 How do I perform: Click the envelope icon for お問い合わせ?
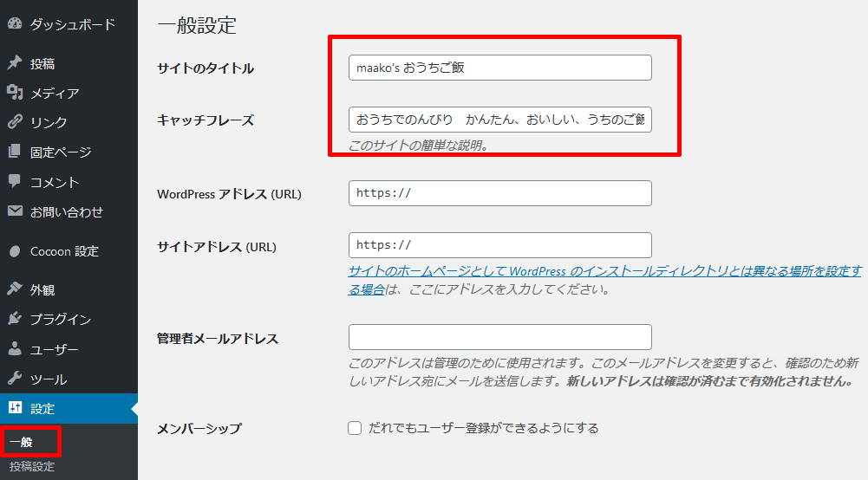pyautogui.click(x=15, y=211)
